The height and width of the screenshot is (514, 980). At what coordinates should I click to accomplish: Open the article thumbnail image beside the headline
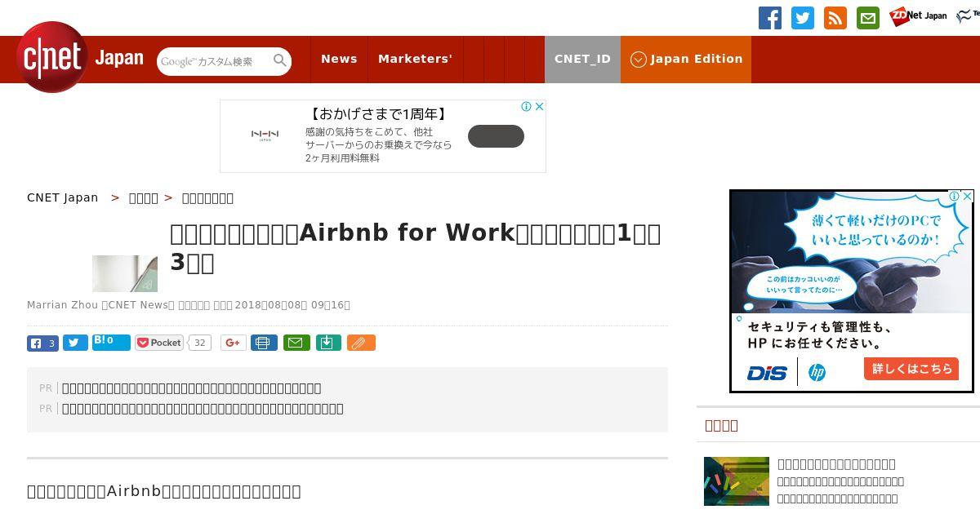tap(125, 273)
